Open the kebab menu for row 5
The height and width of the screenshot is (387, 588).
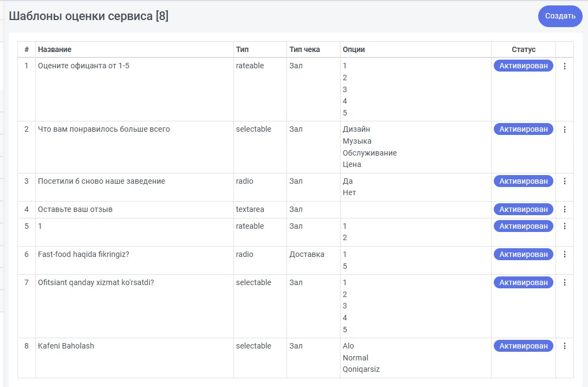tap(564, 227)
